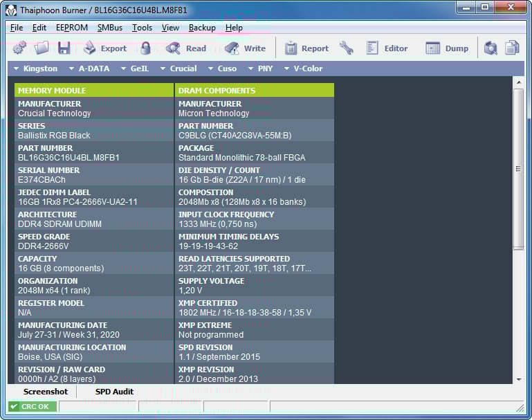Click the gear settings icon in toolbar
Image resolution: width=532 pixels, height=420 pixels.
coord(19,48)
